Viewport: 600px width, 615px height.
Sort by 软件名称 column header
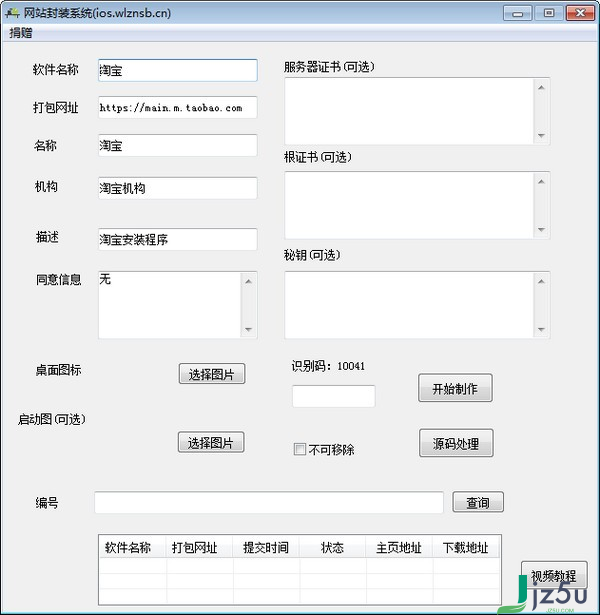coord(133,547)
